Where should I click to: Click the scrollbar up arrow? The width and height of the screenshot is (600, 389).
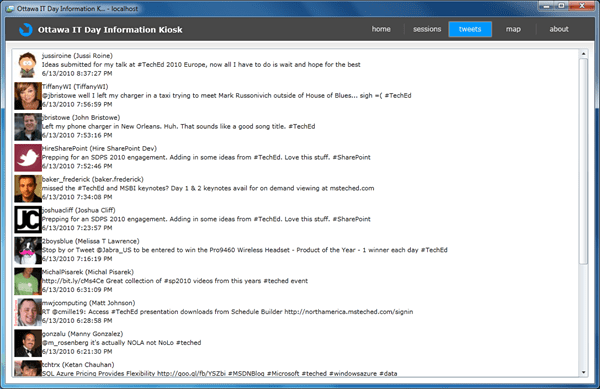583,54
